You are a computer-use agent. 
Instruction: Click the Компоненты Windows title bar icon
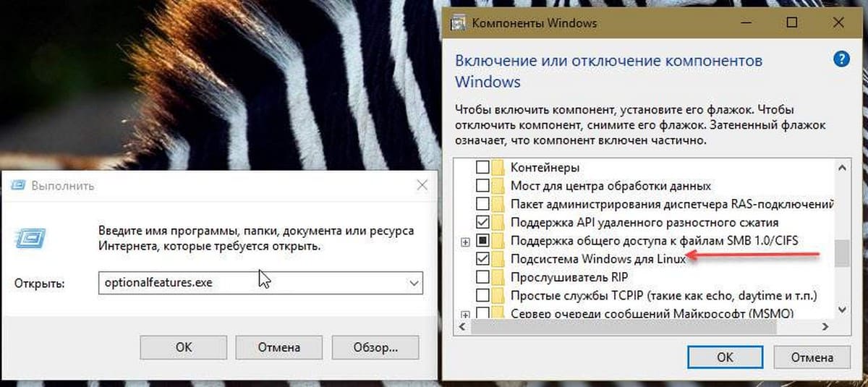click(x=457, y=22)
